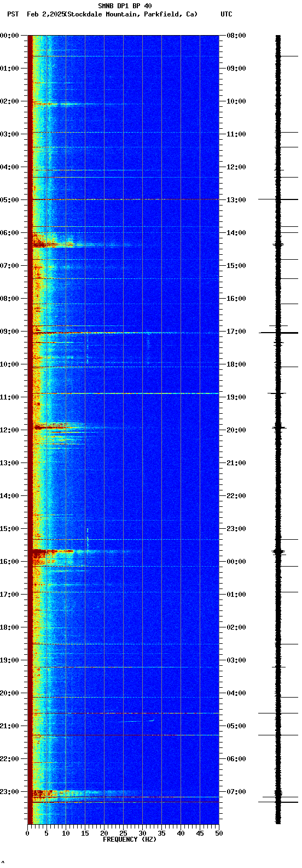
Task: Click the 16:00 PST time label
Action: click(9, 562)
